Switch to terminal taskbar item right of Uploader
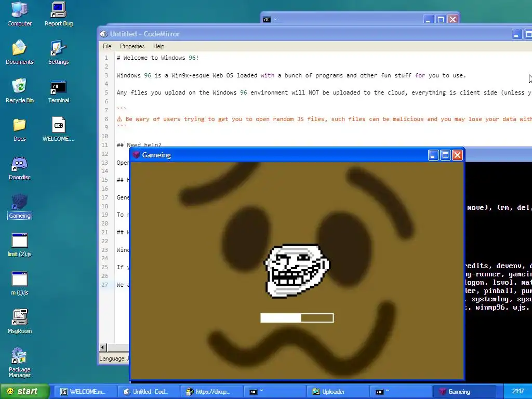532x399 pixels. click(401, 392)
